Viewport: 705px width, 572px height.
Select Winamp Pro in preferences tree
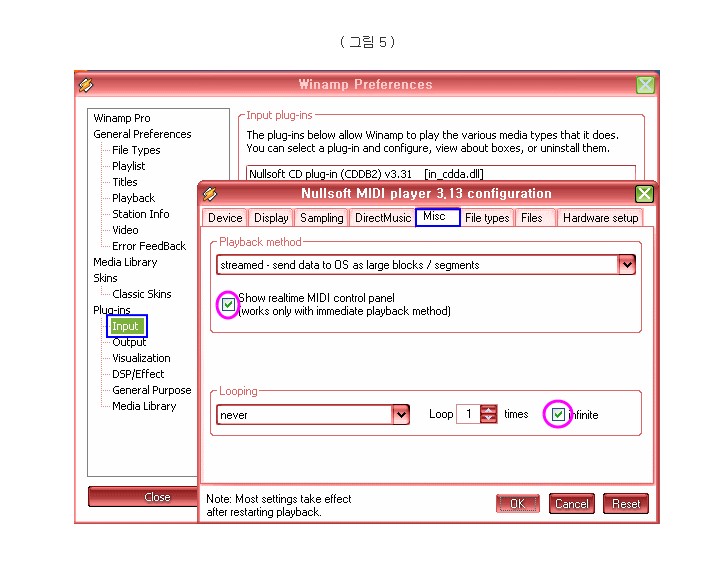[x=122, y=118]
